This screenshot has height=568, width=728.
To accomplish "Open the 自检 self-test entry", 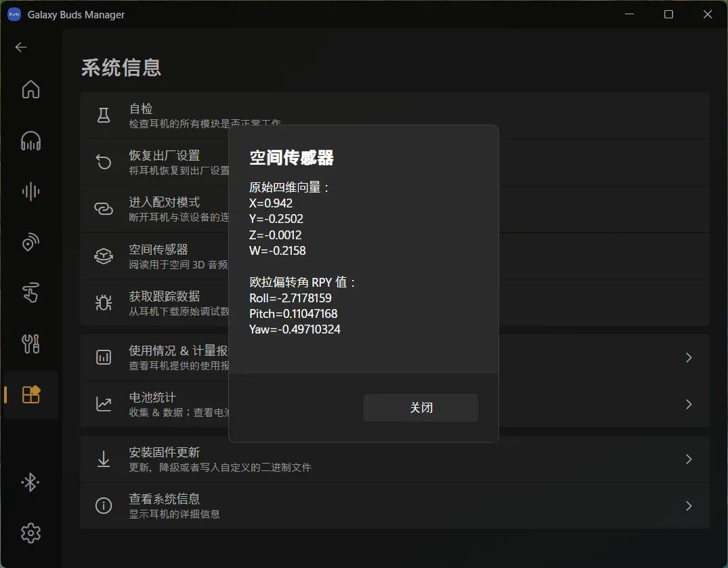I will tap(395, 115).
